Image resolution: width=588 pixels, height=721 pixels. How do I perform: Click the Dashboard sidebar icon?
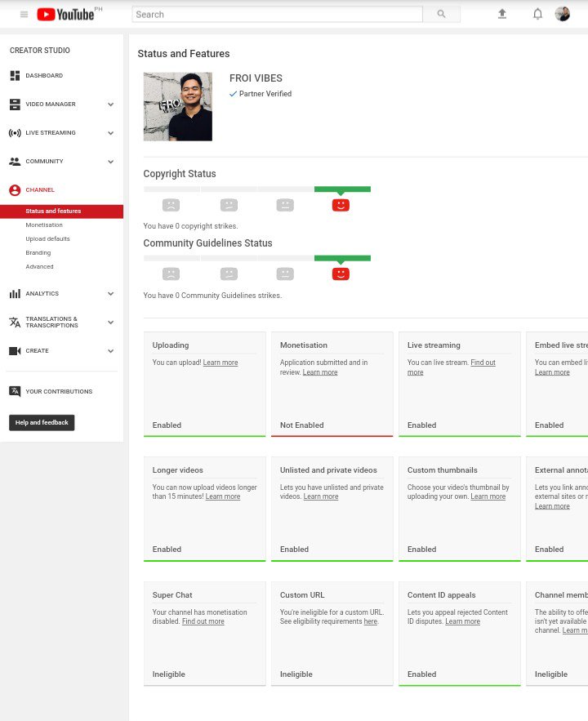(x=15, y=75)
